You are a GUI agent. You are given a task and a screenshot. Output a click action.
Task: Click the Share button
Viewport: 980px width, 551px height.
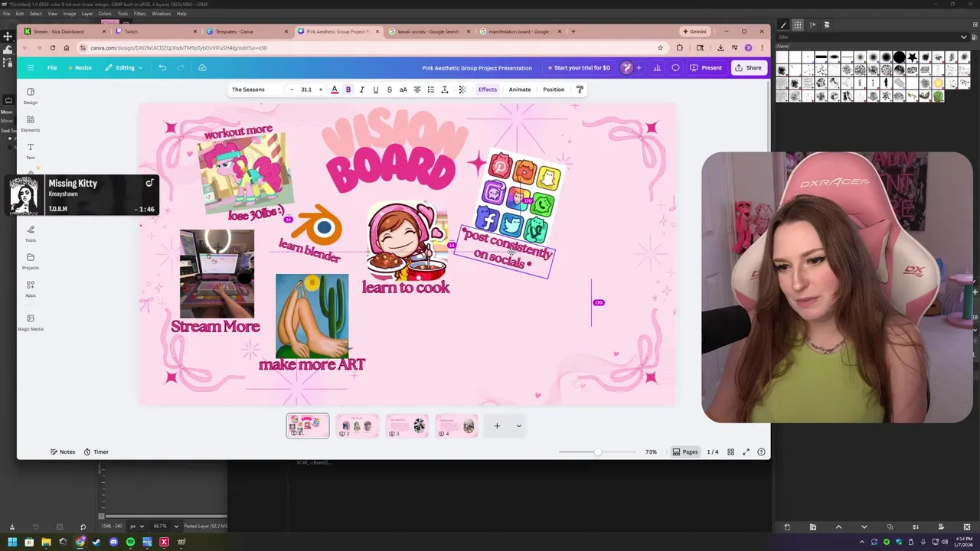(x=748, y=67)
